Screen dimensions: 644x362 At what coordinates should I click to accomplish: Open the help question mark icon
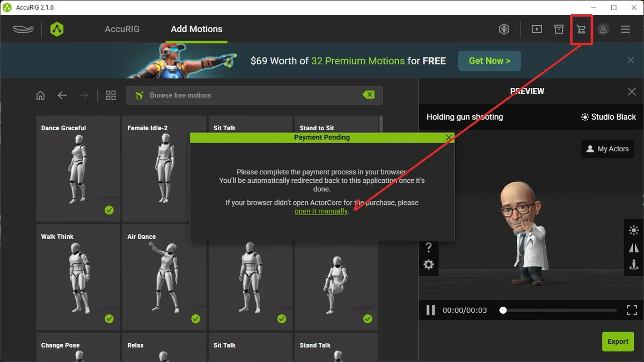428,247
